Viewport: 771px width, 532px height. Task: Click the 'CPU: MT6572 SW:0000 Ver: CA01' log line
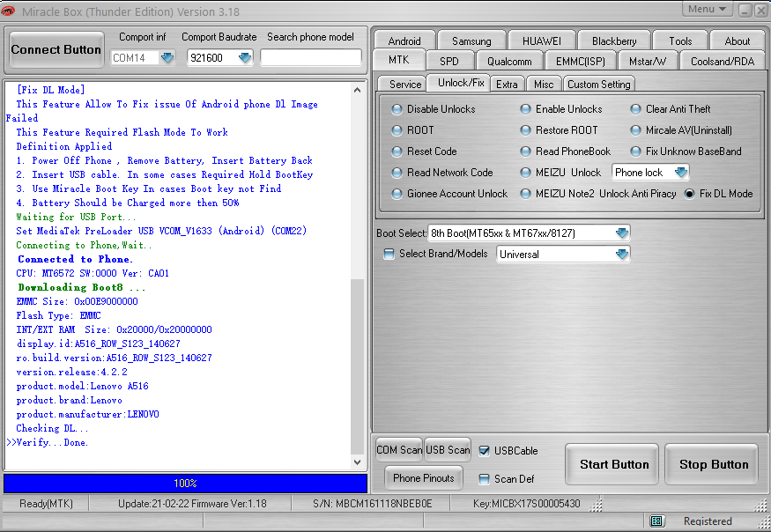93,273
